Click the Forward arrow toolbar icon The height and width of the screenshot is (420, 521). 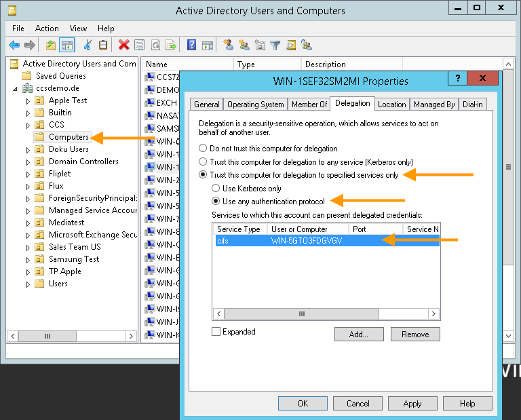click(x=30, y=45)
